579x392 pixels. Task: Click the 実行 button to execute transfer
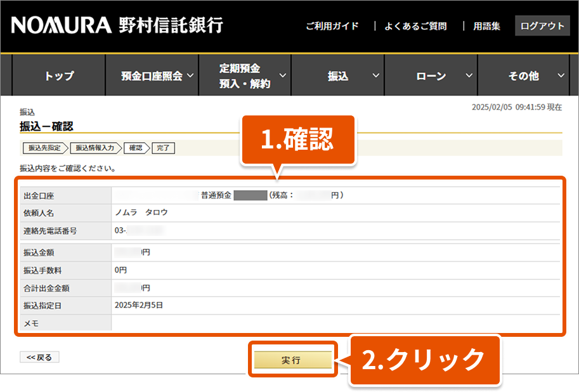(291, 360)
